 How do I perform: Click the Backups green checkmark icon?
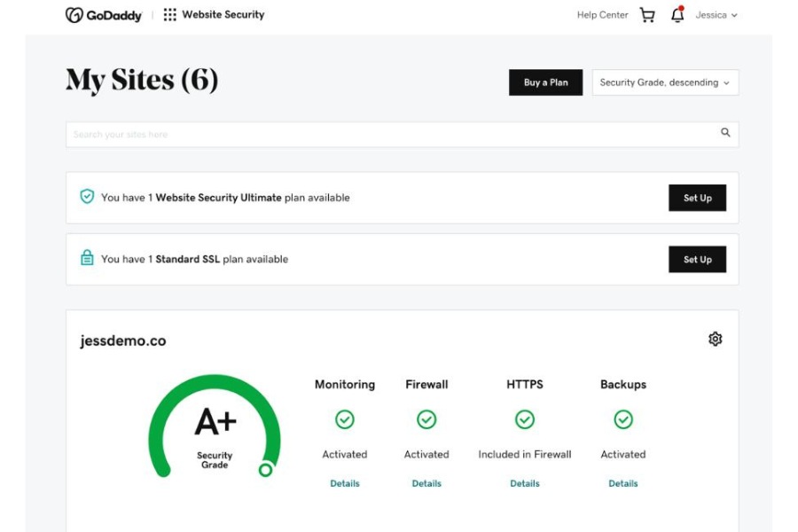coord(623,419)
